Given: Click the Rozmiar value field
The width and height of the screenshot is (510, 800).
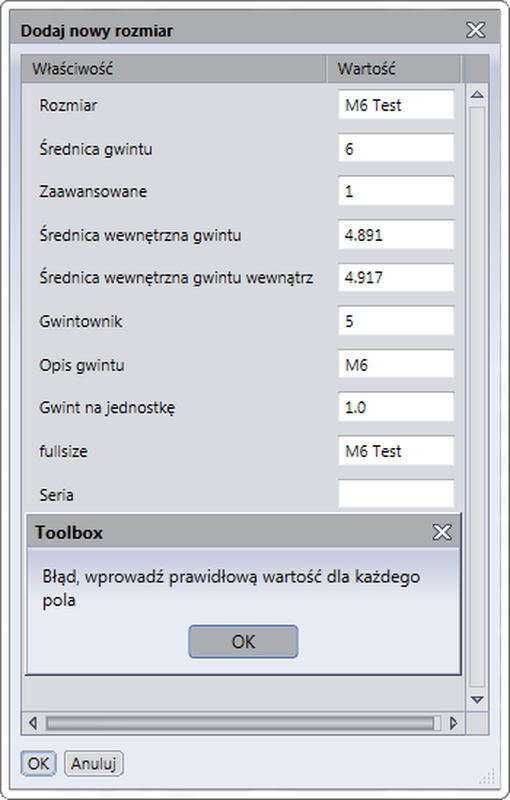Looking at the screenshot, I should tap(396, 105).
